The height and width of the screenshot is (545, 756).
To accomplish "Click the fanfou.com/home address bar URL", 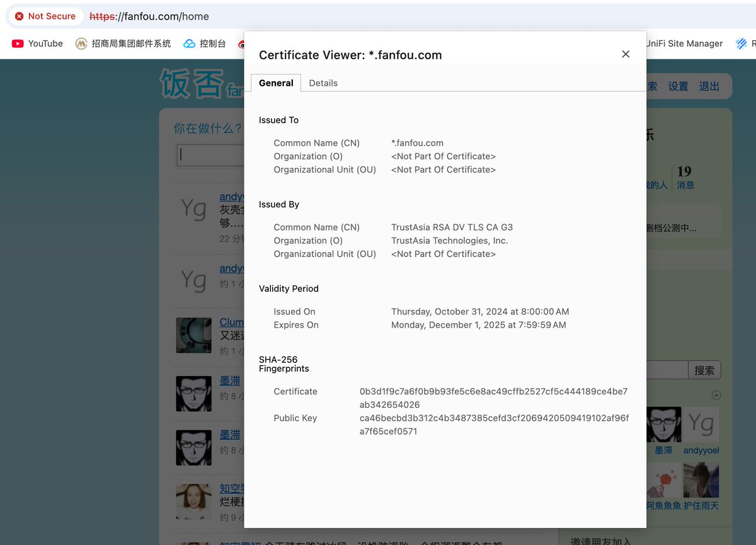I will [149, 16].
